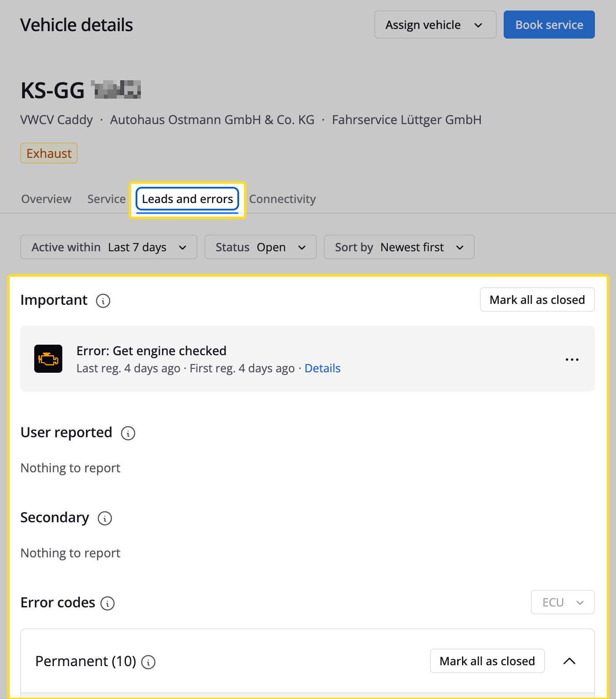Click the Book service button
616x699 pixels.
click(x=549, y=25)
